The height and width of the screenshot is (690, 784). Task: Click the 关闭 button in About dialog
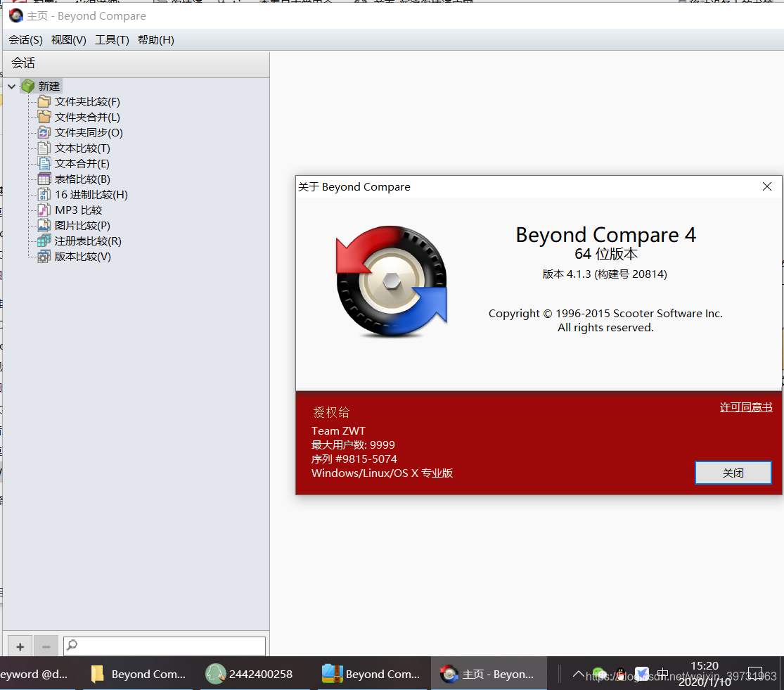pyautogui.click(x=733, y=473)
